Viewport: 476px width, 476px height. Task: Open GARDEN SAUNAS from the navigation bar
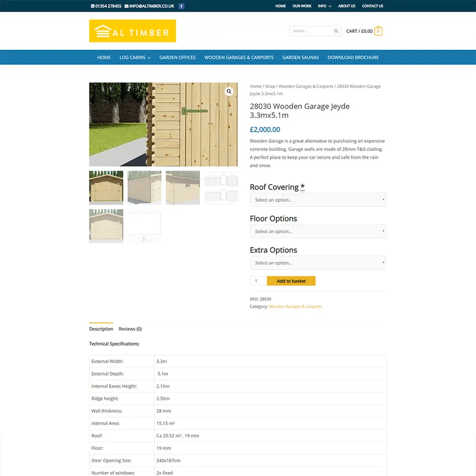(300, 57)
